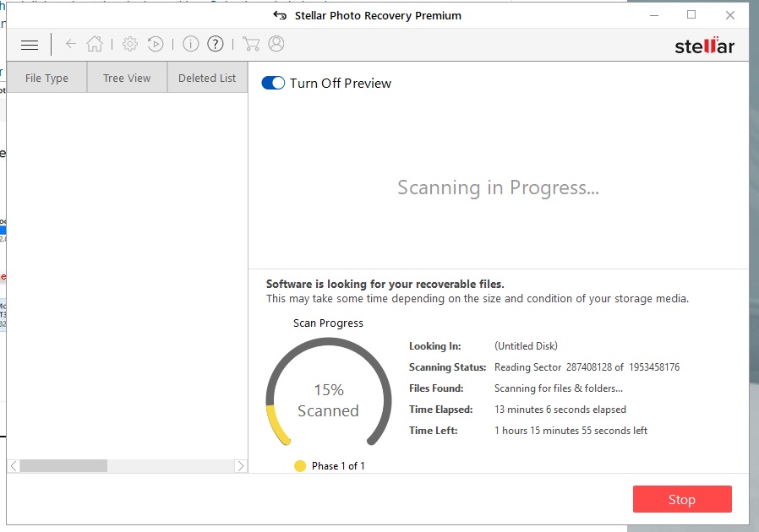Go back with the arrow icon
Viewport: 759px width, 532px height.
[x=71, y=44]
